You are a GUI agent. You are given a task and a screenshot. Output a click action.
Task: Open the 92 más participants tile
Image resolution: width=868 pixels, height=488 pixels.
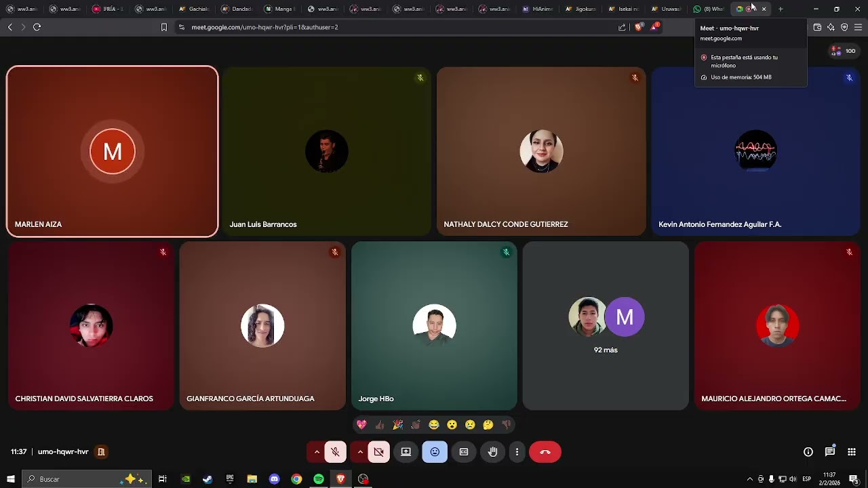[x=606, y=326]
